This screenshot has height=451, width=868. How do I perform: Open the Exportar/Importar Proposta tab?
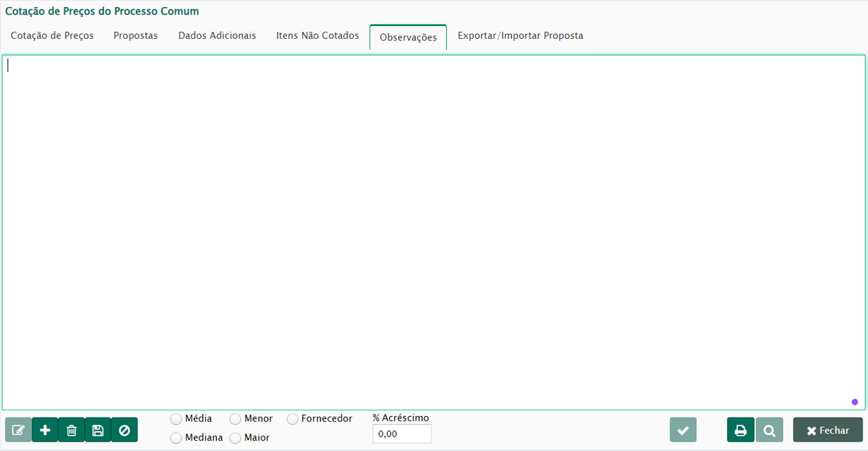click(x=520, y=36)
